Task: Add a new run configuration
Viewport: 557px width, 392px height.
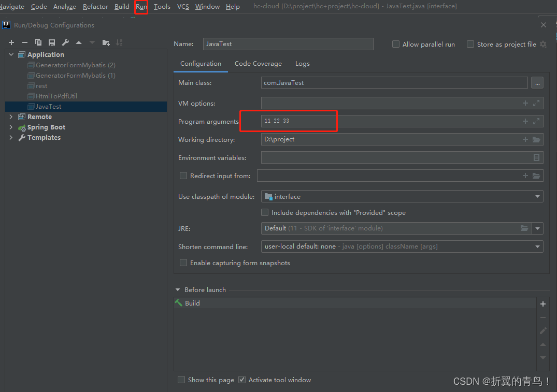Action: 11,42
